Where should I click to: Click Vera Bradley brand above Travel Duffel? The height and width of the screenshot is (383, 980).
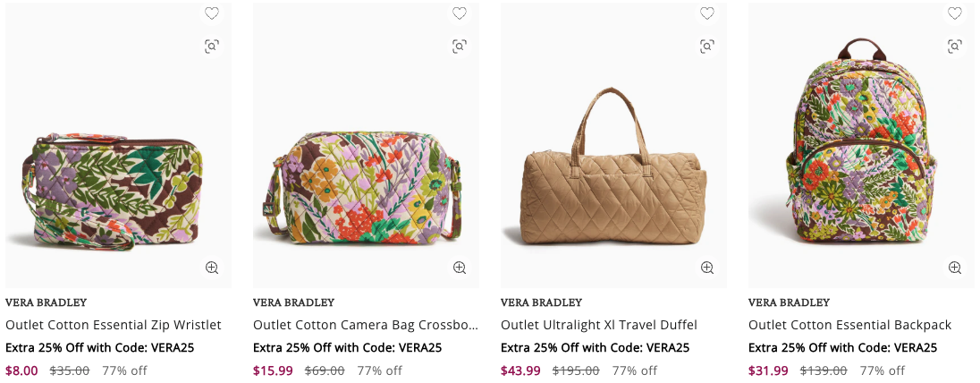(x=541, y=302)
